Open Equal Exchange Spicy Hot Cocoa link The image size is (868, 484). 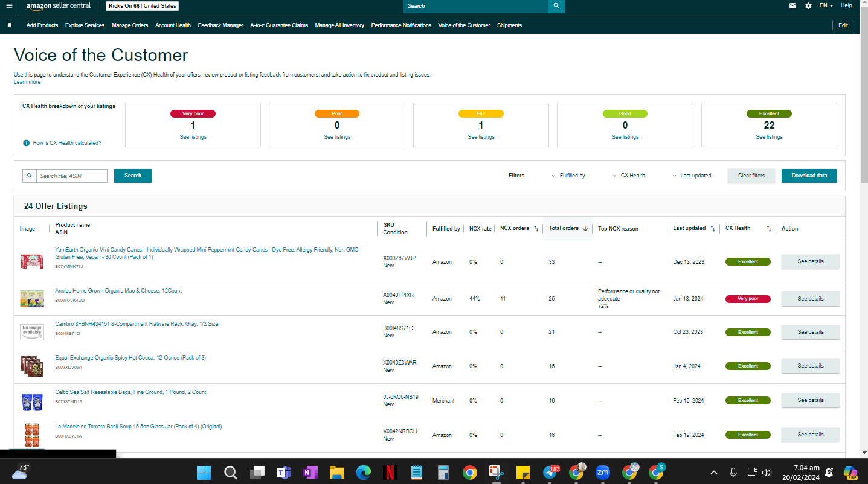[130, 358]
